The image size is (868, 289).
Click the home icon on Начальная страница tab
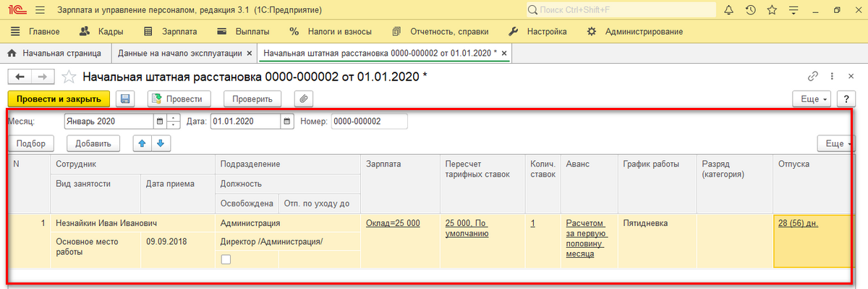click(12, 53)
